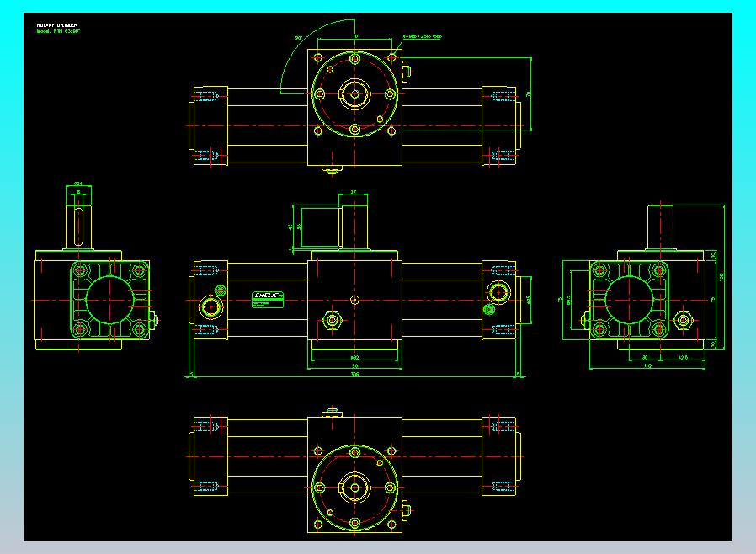
Task: Click the "ROTARY CYLINDER" title text
Action: [x=57, y=25]
